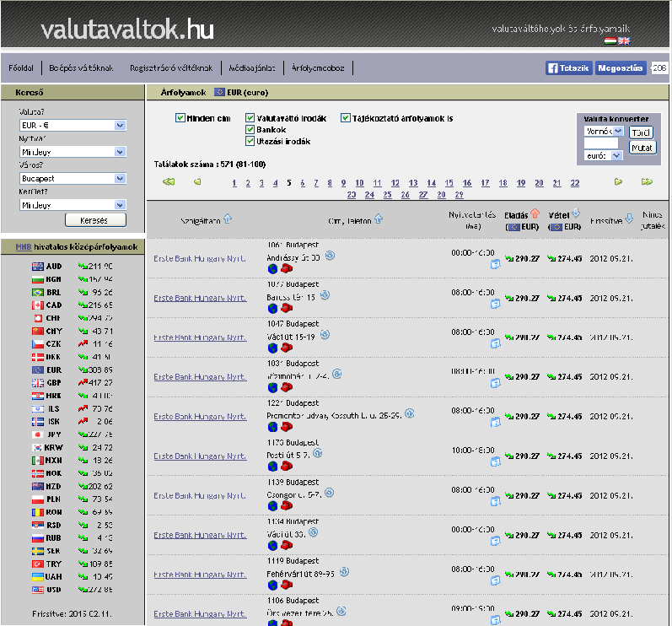The width and height of the screenshot is (672, 626).
Task: Sort by provider name arrow
Action: point(228,219)
